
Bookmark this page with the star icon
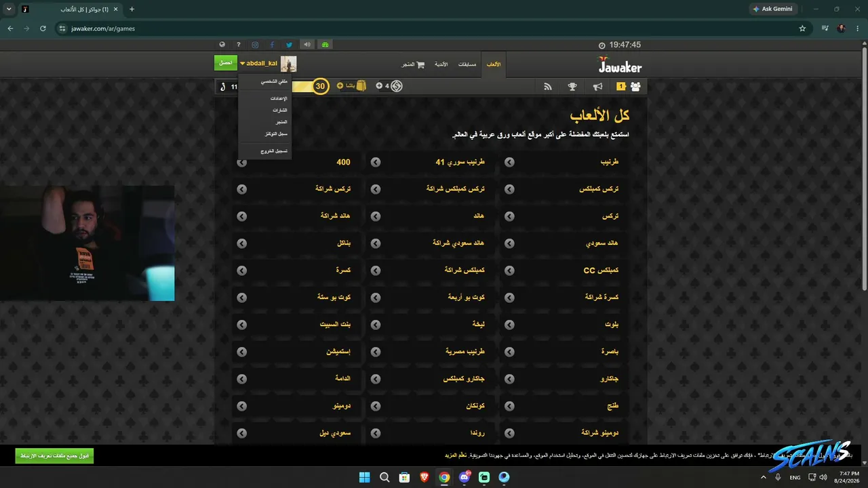click(802, 28)
